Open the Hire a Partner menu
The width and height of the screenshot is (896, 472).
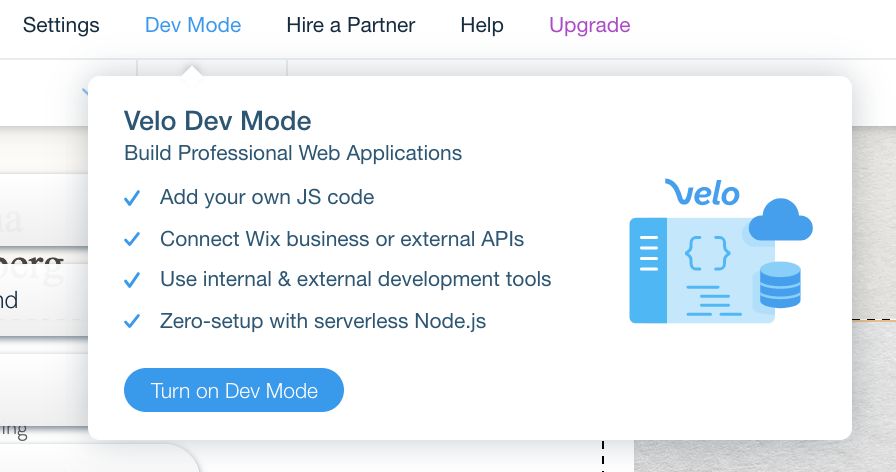[350, 25]
